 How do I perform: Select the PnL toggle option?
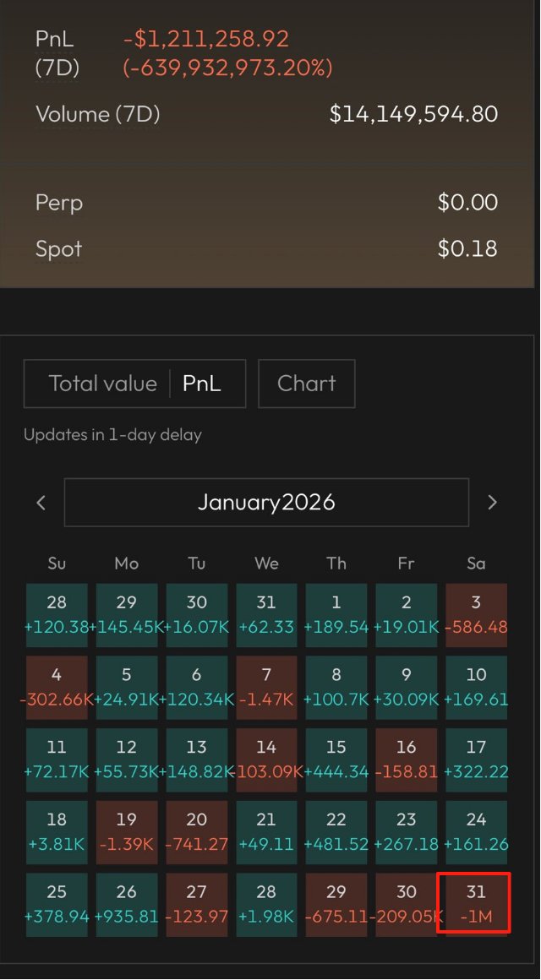[x=202, y=384]
